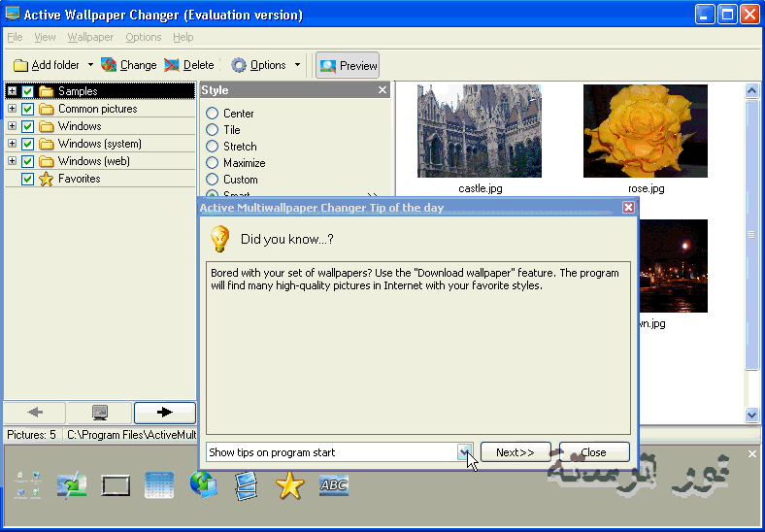765x532 pixels.
Task: Open Options from the gear toolbar icon
Action: pos(239,65)
